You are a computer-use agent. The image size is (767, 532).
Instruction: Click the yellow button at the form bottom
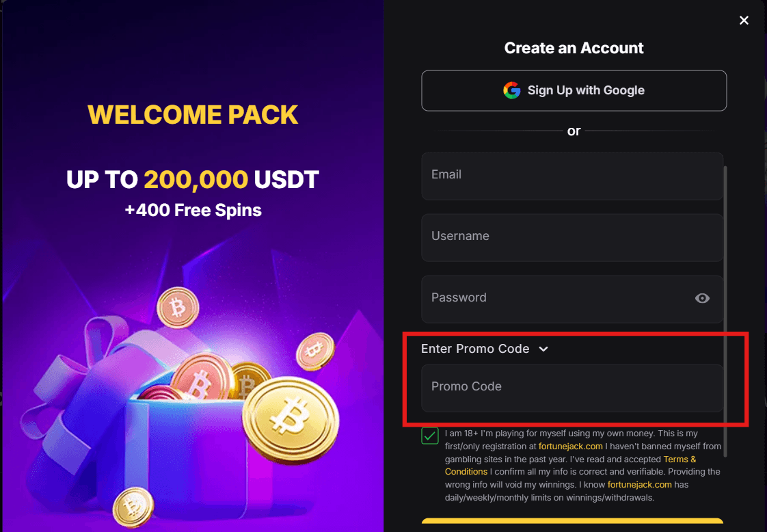click(x=572, y=525)
